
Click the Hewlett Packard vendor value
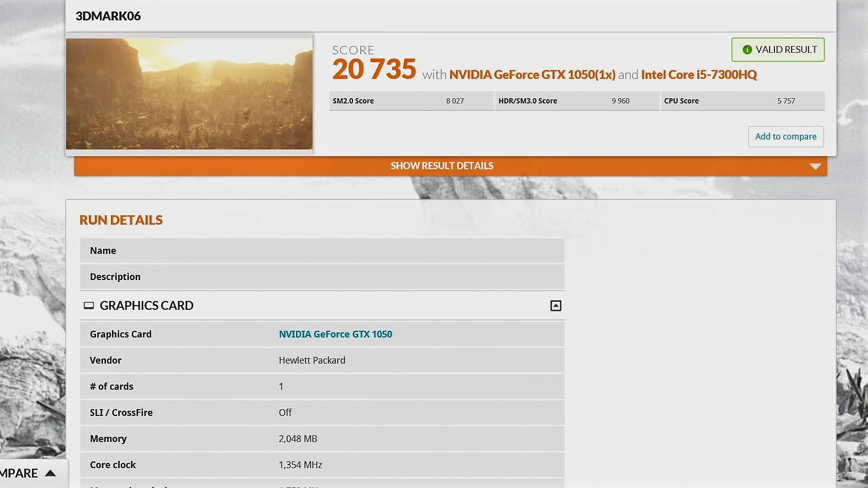tap(312, 361)
